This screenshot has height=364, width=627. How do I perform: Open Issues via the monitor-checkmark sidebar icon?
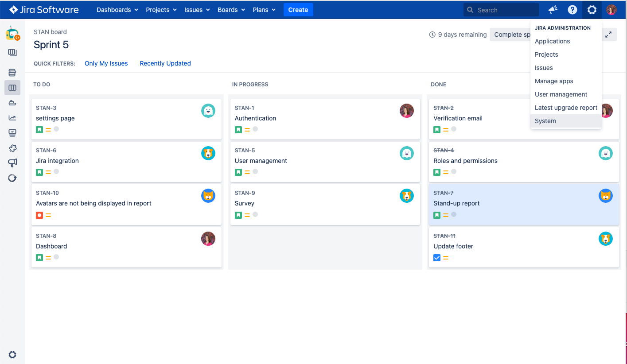12,133
